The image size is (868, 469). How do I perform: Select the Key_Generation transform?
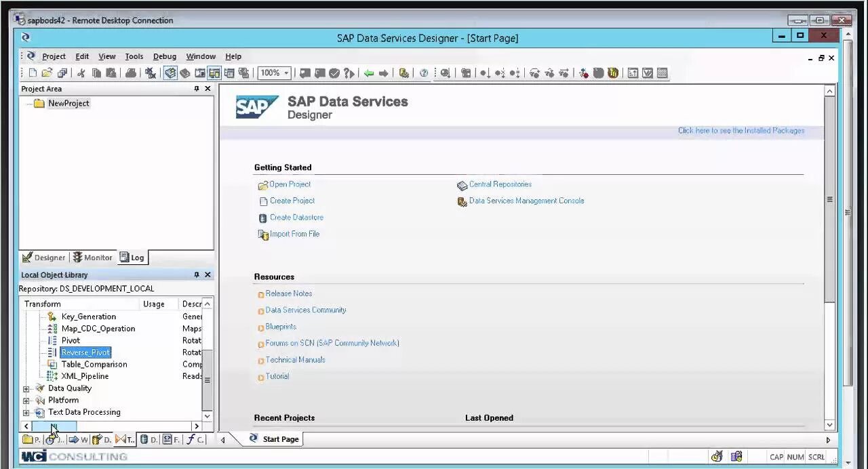pyautogui.click(x=88, y=317)
